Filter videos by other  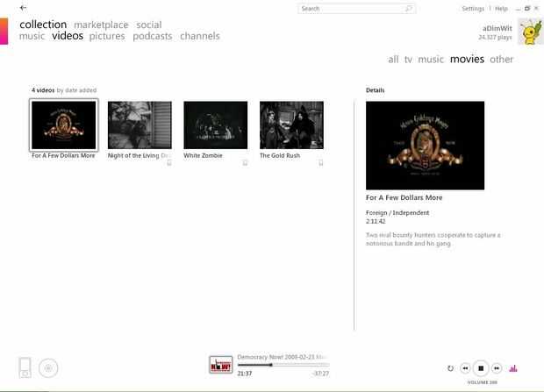(x=501, y=60)
